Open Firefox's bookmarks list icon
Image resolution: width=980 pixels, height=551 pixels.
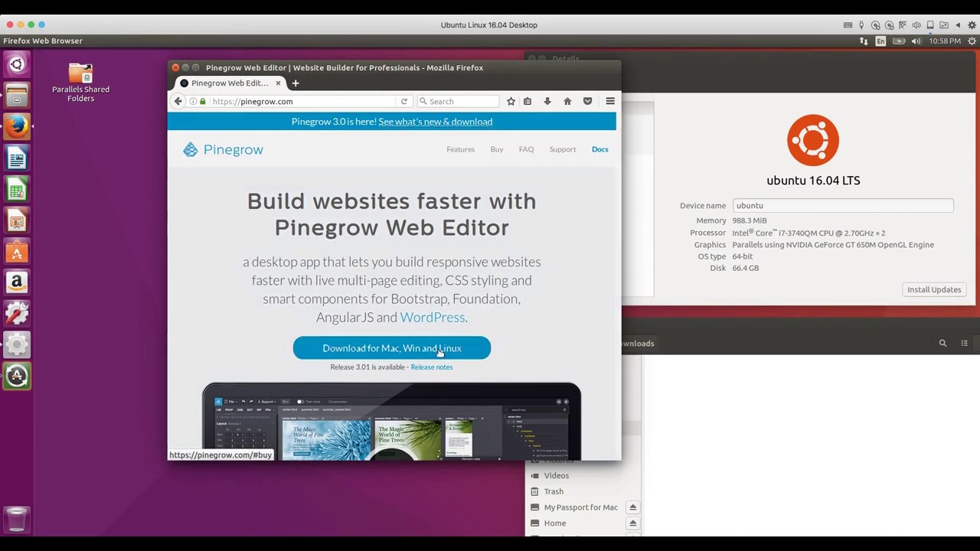coord(528,101)
